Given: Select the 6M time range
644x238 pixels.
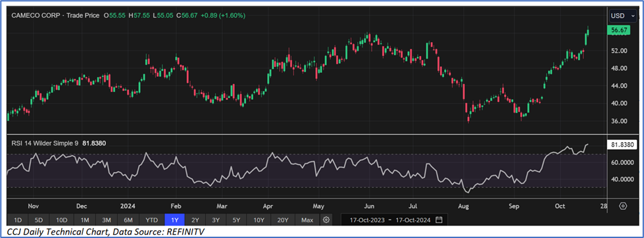Looking at the screenshot, I should click(129, 220).
